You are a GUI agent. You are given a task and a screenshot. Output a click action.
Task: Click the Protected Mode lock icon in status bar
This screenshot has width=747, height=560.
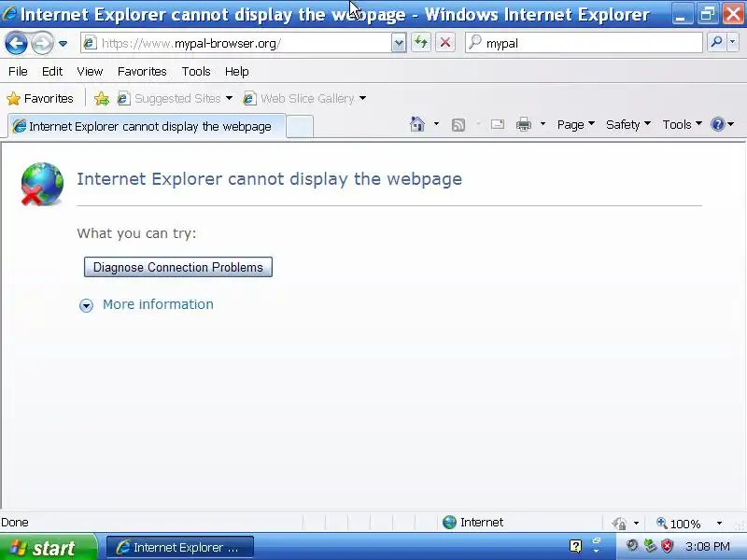619,524
